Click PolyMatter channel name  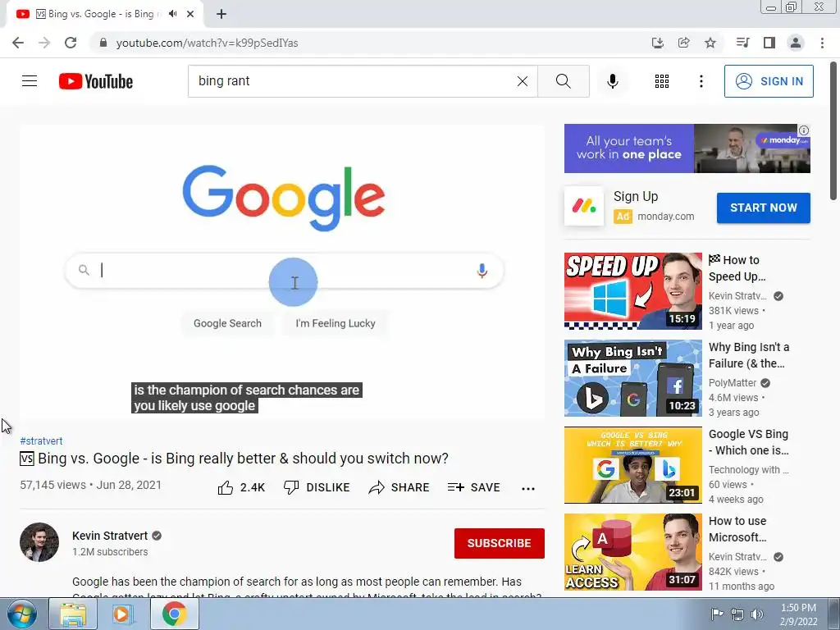pos(733,382)
